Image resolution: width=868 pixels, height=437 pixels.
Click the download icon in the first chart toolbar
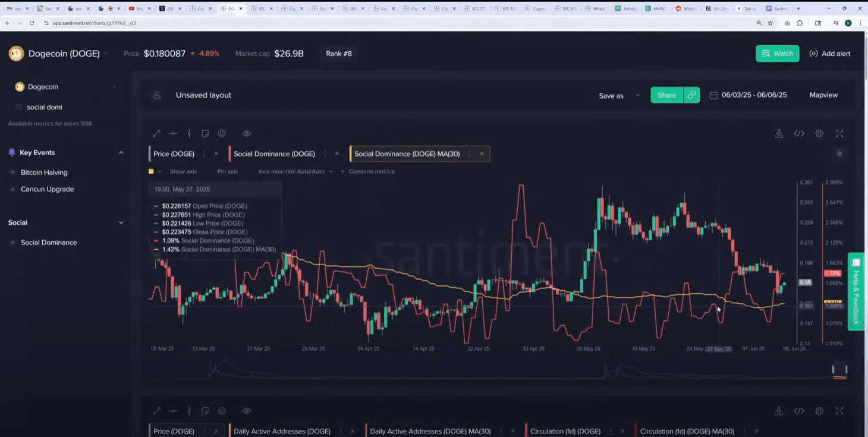pos(778,134)
